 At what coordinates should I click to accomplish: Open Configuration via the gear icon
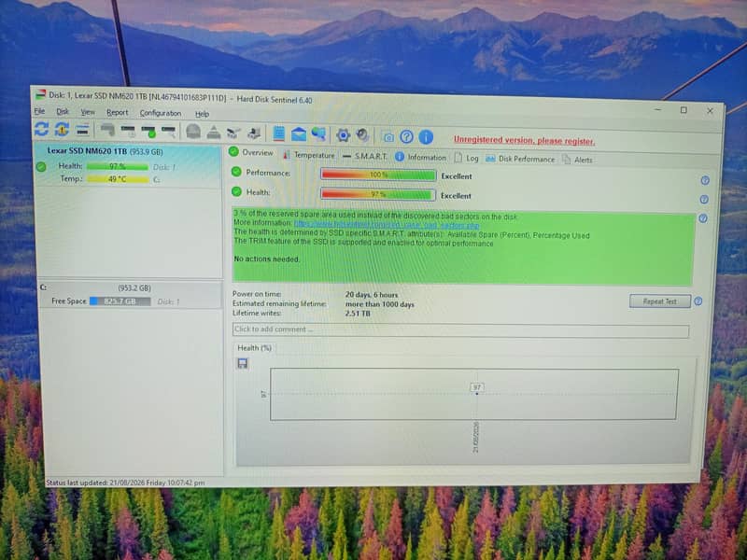point(343,135)
